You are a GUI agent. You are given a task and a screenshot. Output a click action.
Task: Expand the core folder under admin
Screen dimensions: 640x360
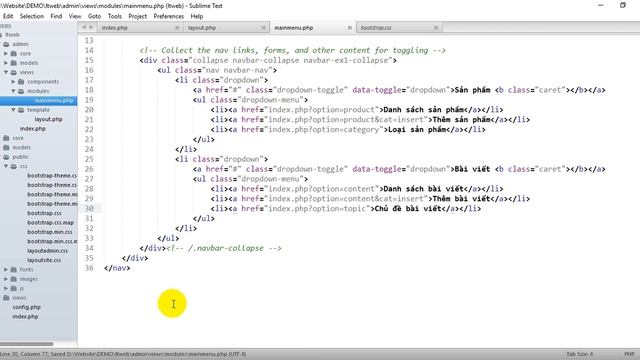click(x=6, y=53)
